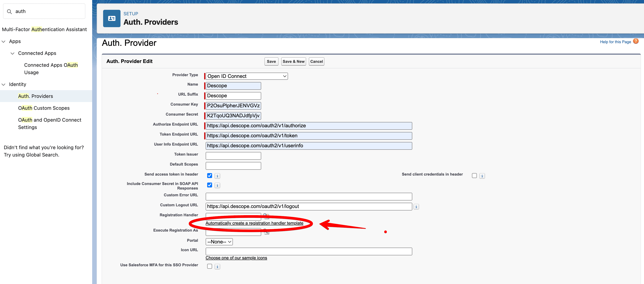Open the Provider Type dropdown
Screen dimensions: 644x284
tap(246, 76)
